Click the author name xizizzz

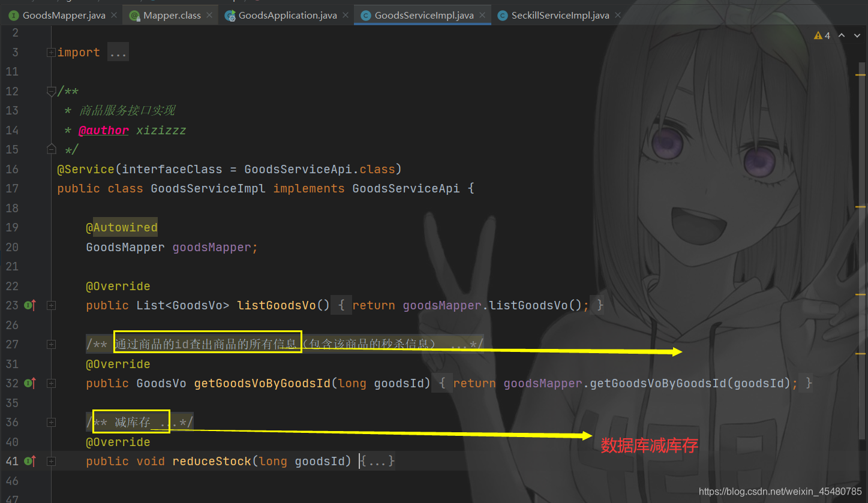tap(161, 131)
